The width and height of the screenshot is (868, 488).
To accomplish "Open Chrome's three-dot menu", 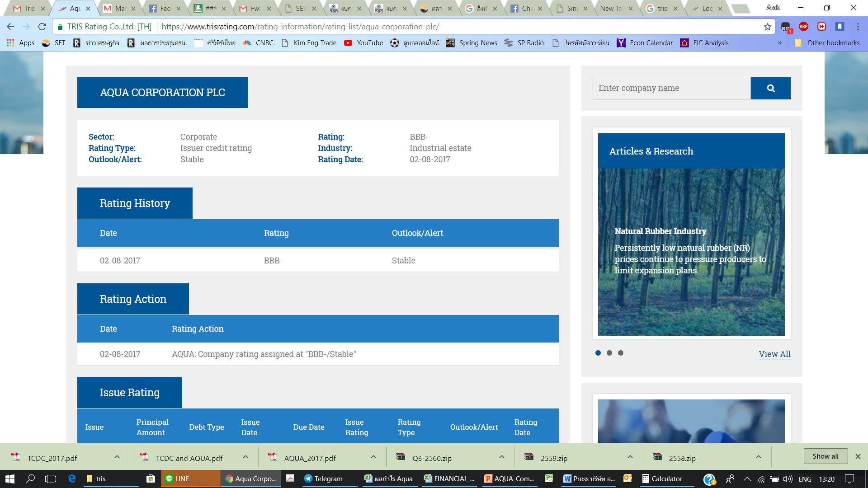I will (x=858, y=27).
